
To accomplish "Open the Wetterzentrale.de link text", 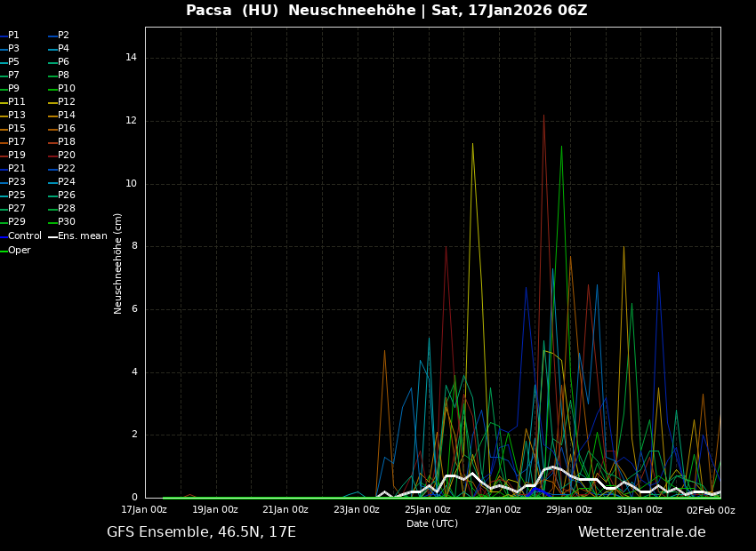I will (x=641, y=532).
